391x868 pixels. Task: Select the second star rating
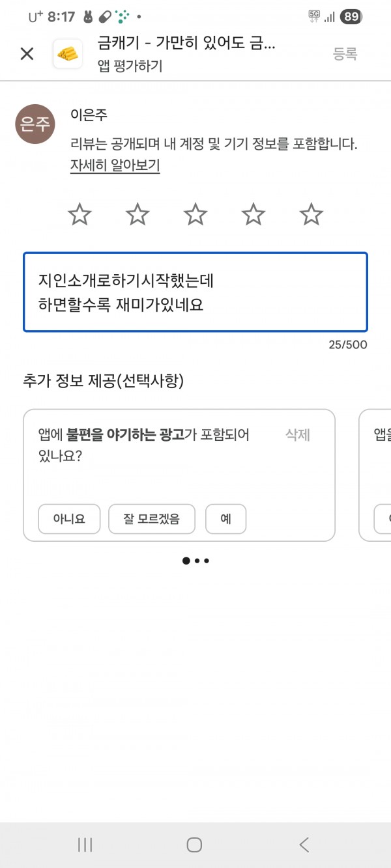pos(138,214)
